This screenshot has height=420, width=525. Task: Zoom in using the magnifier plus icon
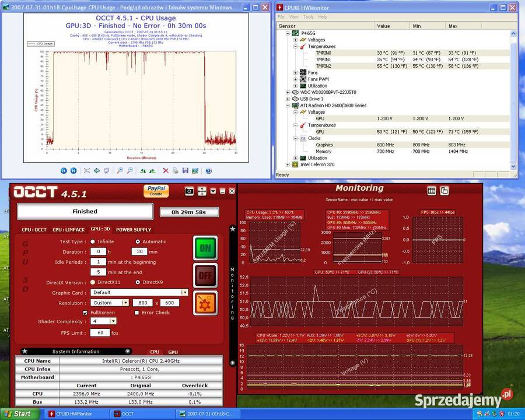tap(120, 171)
